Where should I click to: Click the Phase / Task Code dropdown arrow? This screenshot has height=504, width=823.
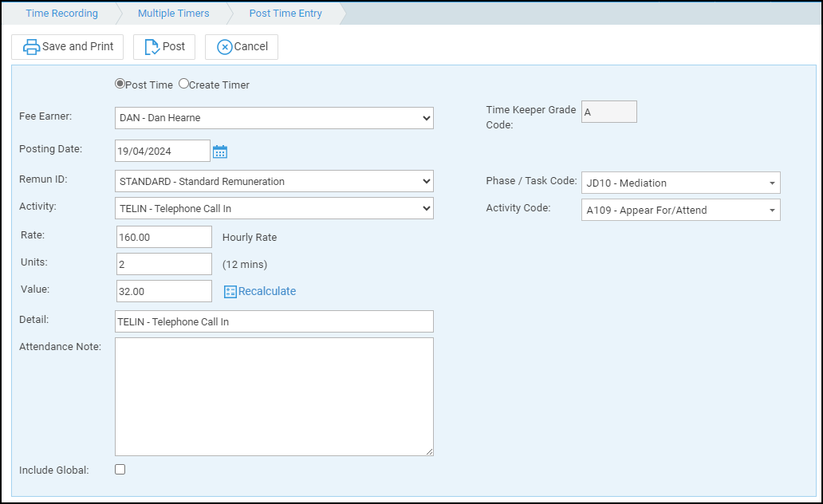772,183
